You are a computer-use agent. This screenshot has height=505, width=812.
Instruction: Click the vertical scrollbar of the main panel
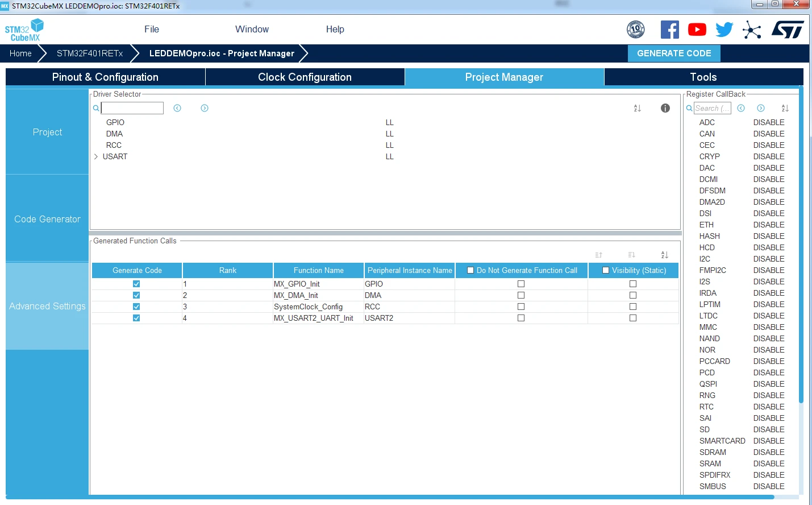(801, 245)
